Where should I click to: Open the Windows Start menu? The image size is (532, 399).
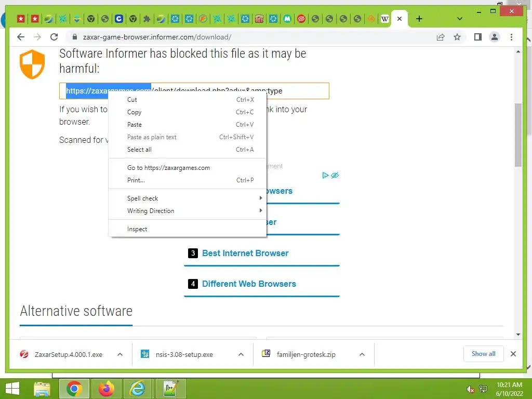pyautogui.click(x=12, y=389)
